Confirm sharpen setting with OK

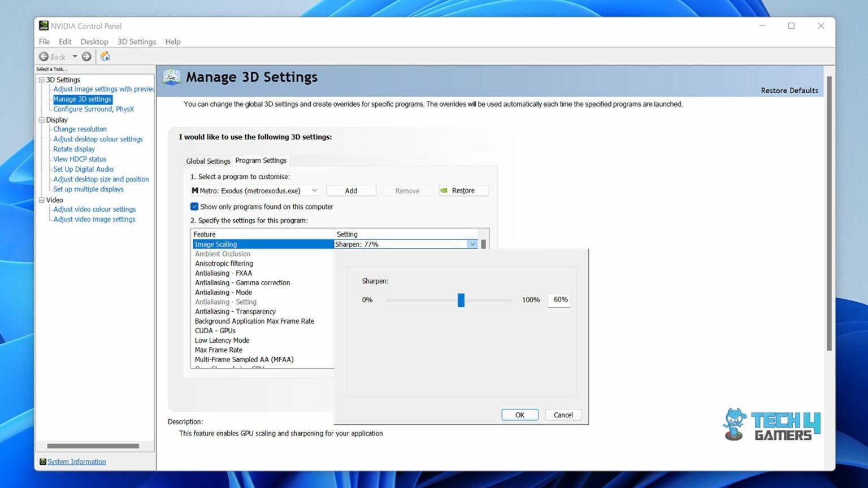[x=520, y=415]
